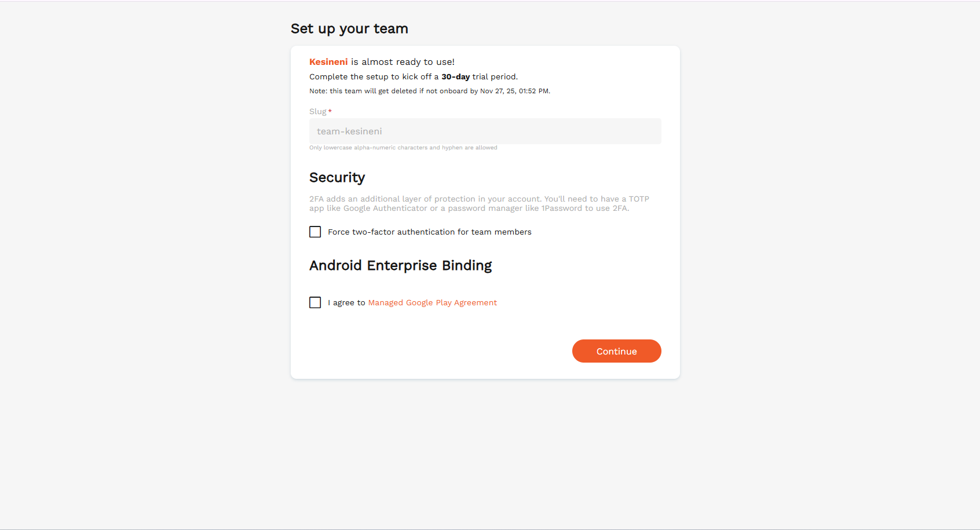Select the 30-day trial period text
This screenshot has height=530, width=980.
click(x=456, y=76)
